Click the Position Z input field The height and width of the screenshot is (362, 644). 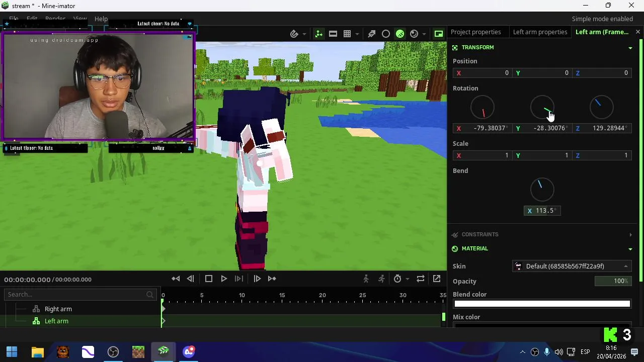[601, 73]
